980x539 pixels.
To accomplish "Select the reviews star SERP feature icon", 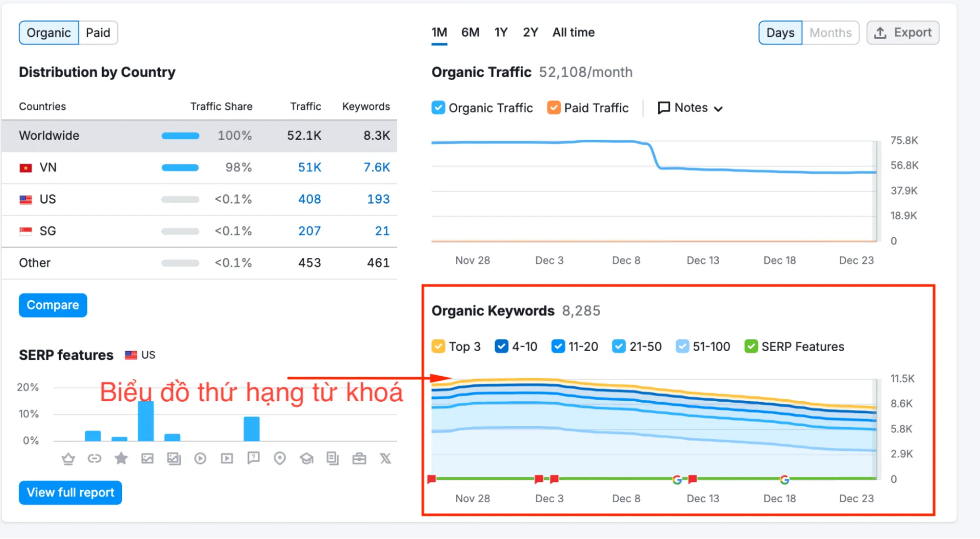I will tap(121, 458).
